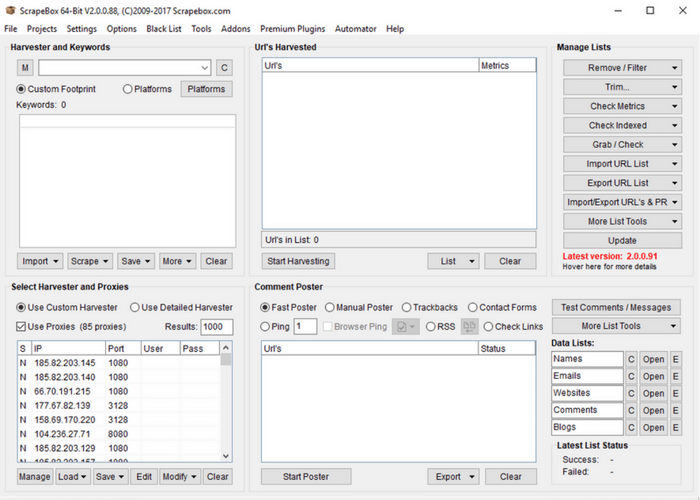Open the Addons menu
This screenshot has width=700, height=500.
236,29
